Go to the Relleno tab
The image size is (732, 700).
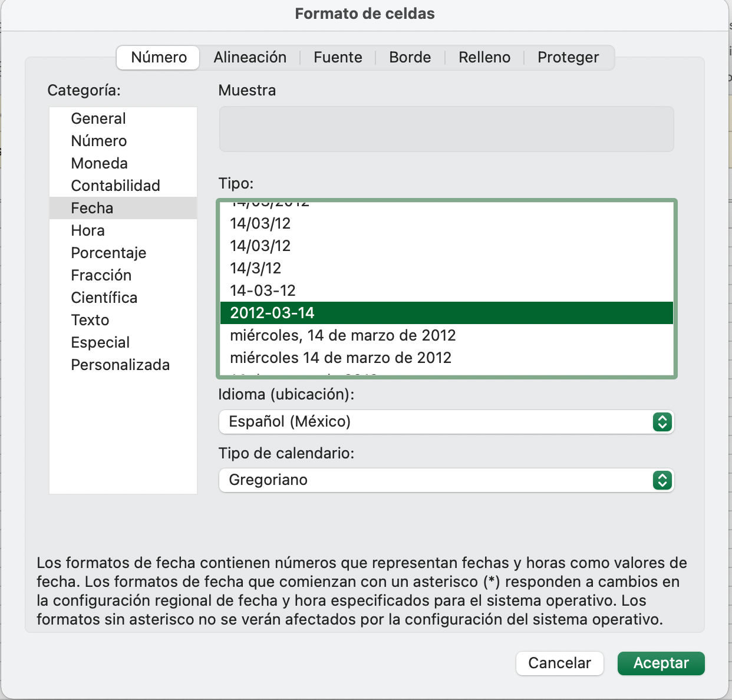pyautogui.click(x=484, y=57)
